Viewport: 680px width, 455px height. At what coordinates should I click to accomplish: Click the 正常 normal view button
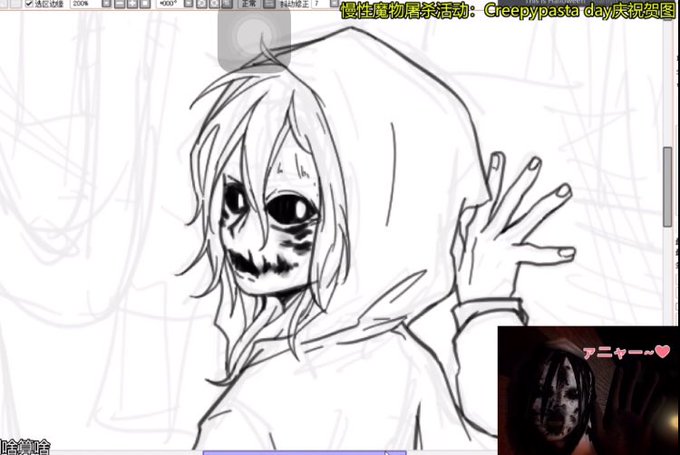point(249,3)
